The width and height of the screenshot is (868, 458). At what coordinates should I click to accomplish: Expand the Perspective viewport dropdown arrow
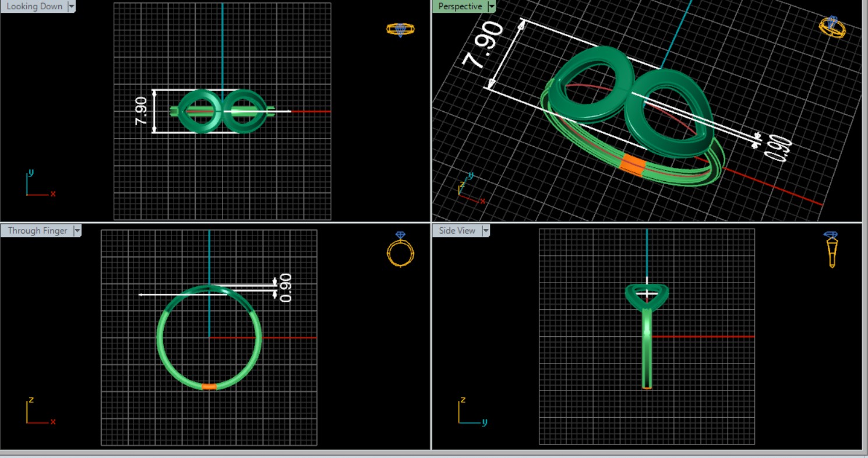point(492,6)
